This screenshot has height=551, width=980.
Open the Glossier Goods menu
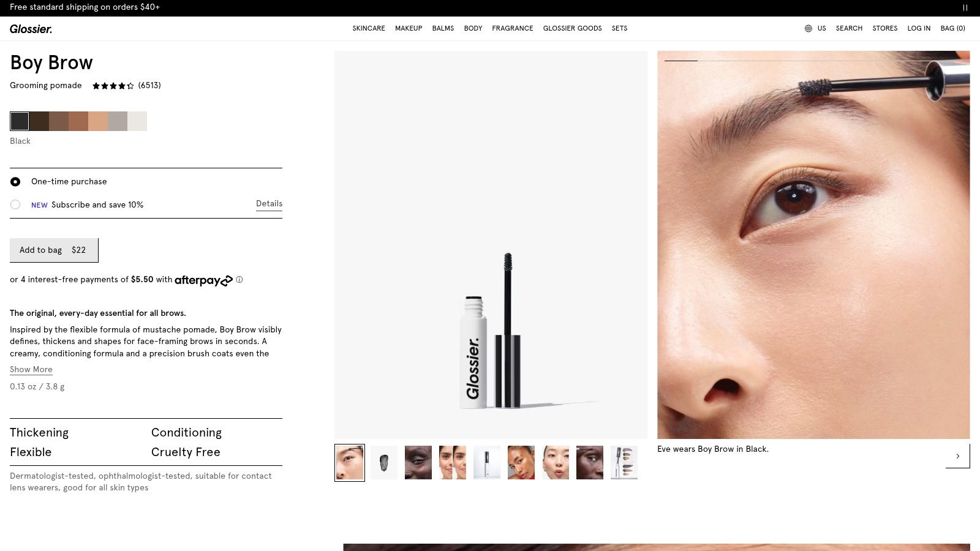572,28
